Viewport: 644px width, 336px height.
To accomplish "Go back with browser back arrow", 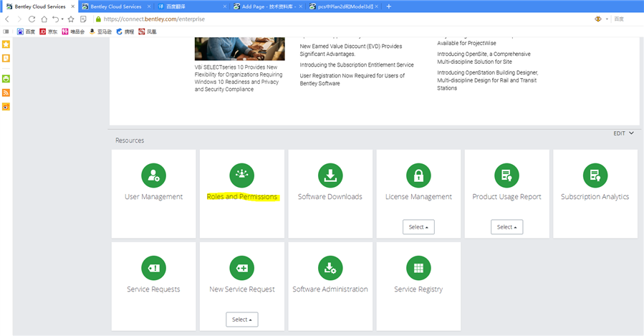I will click(7, 19).
